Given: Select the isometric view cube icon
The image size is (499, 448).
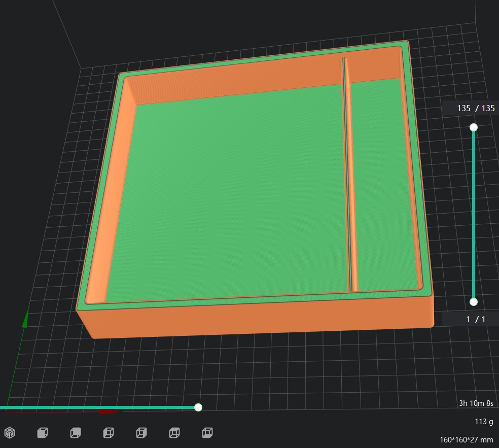Looking at the screenshot, I should click(10, 433).
